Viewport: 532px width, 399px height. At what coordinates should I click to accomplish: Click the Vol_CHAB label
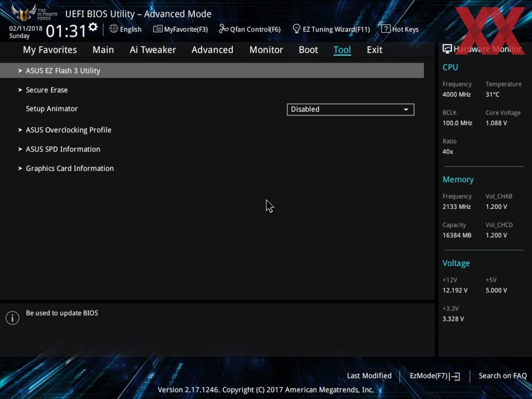[499, 196]
